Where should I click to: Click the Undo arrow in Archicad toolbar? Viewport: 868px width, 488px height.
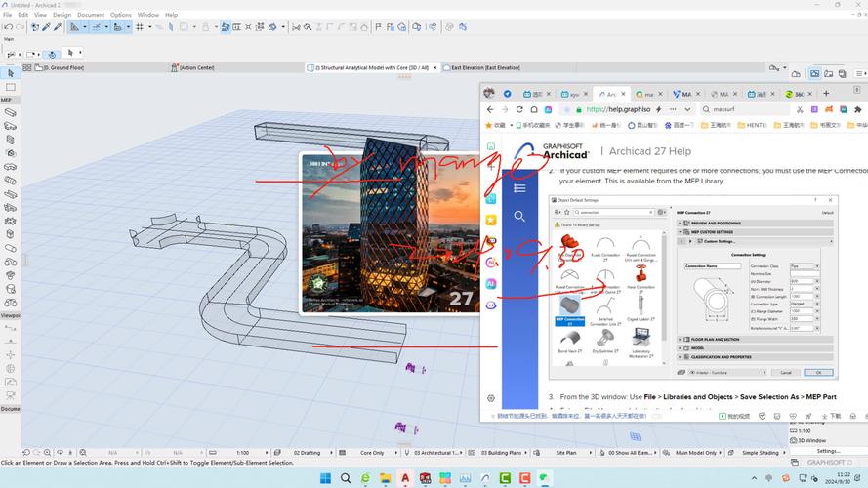[x=8, y=27]
